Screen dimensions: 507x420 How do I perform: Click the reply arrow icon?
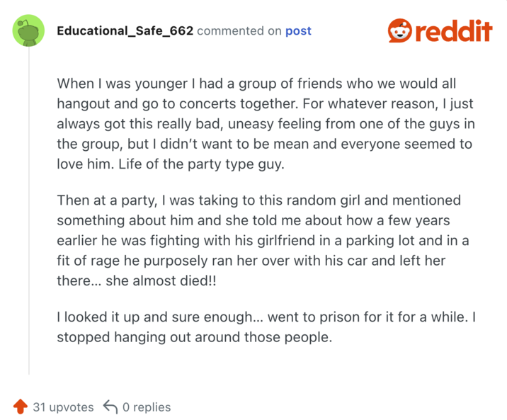point(110,407)
